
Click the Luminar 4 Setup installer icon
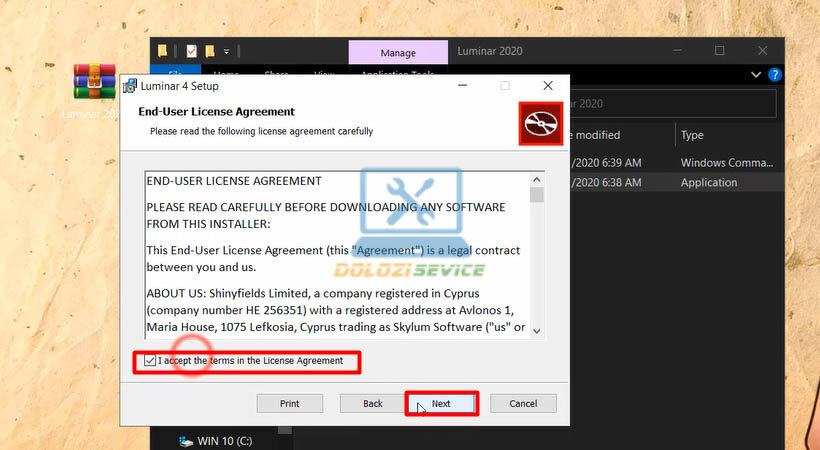(x=130, y=86)
